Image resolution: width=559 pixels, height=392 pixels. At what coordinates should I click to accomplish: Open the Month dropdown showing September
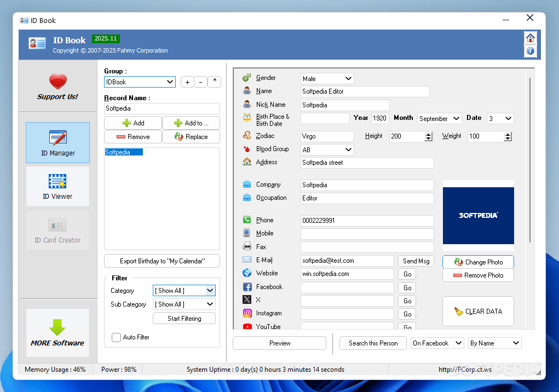[x=439, y=118]
